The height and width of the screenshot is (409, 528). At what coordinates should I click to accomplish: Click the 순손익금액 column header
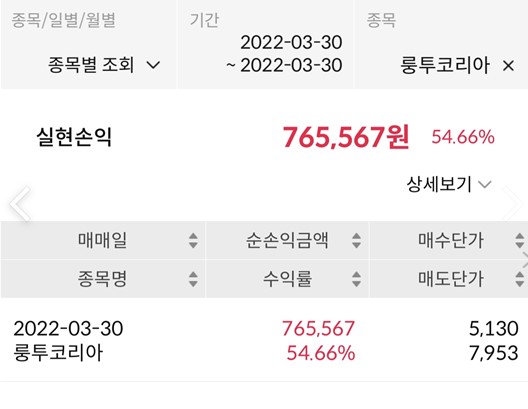pos(287,240)
